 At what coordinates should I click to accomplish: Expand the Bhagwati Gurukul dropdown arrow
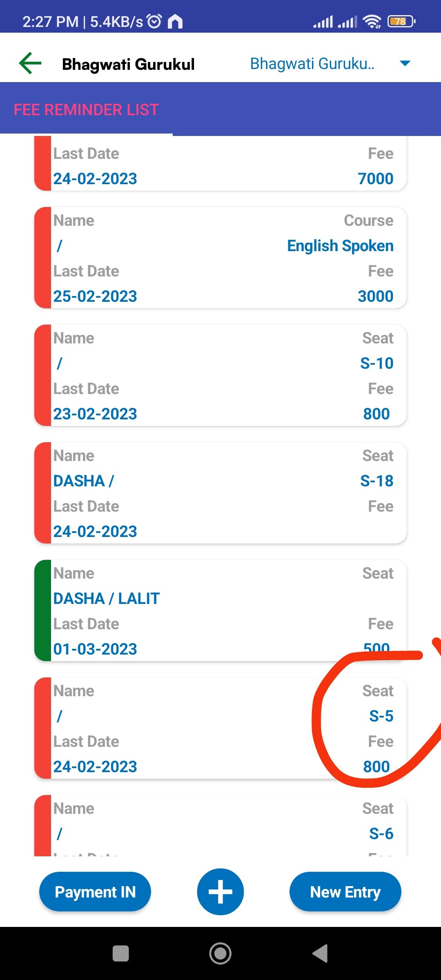coord(405,64)
